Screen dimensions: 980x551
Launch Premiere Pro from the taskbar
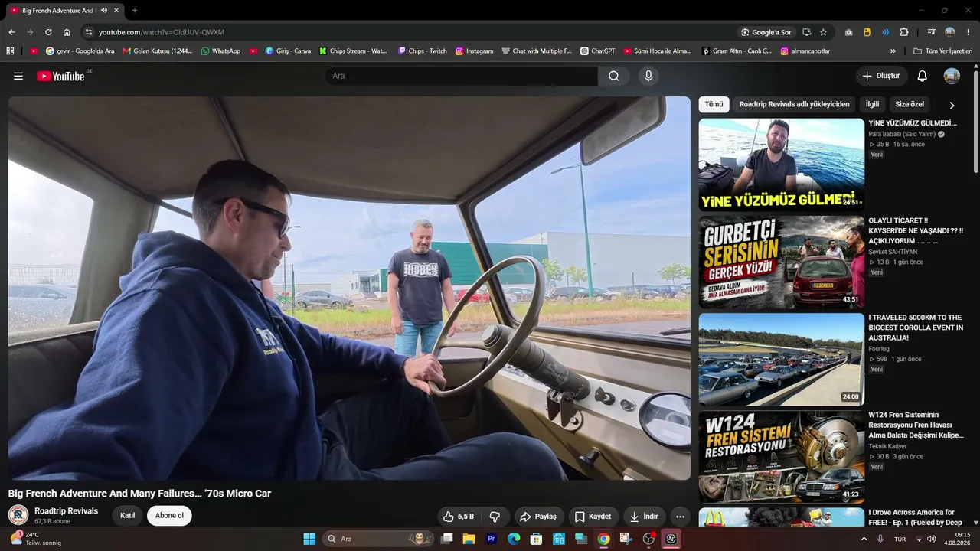[x=492, y=539]
